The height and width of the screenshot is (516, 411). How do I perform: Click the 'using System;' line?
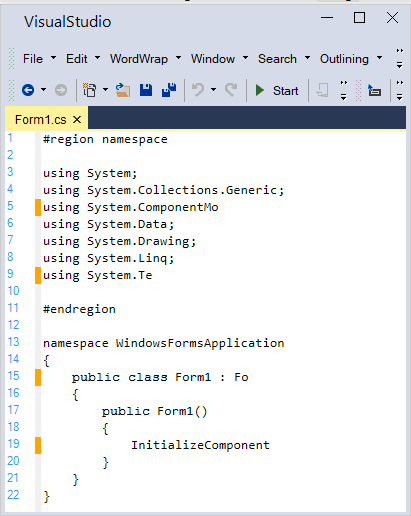click(x=90, y=173)
